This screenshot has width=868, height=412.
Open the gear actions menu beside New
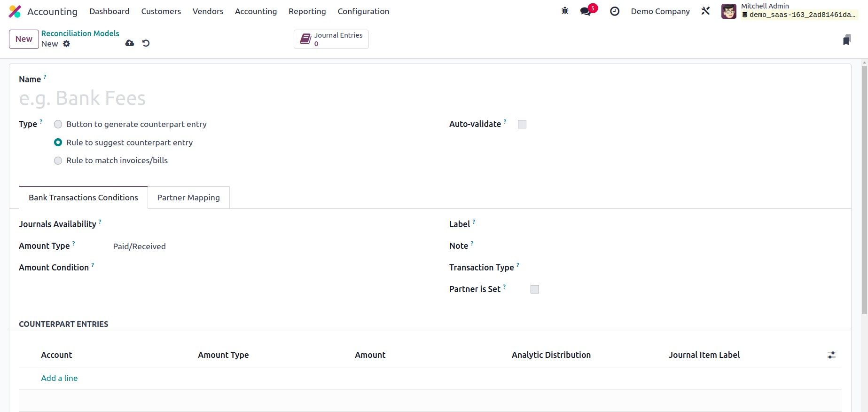(67, 44)
